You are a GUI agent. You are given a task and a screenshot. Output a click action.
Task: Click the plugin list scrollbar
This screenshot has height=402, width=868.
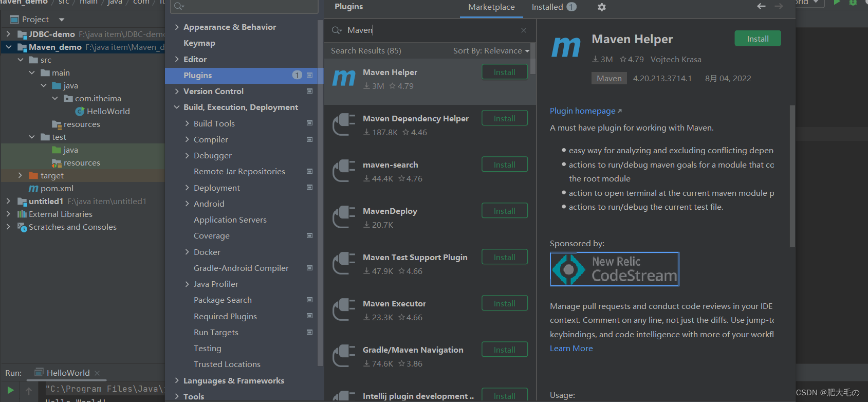pos(533,59)
